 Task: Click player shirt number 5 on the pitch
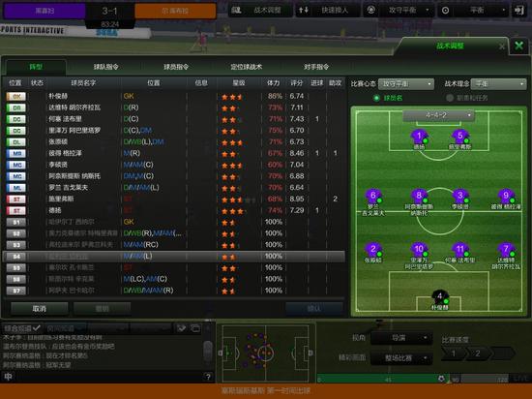point(459,137)
